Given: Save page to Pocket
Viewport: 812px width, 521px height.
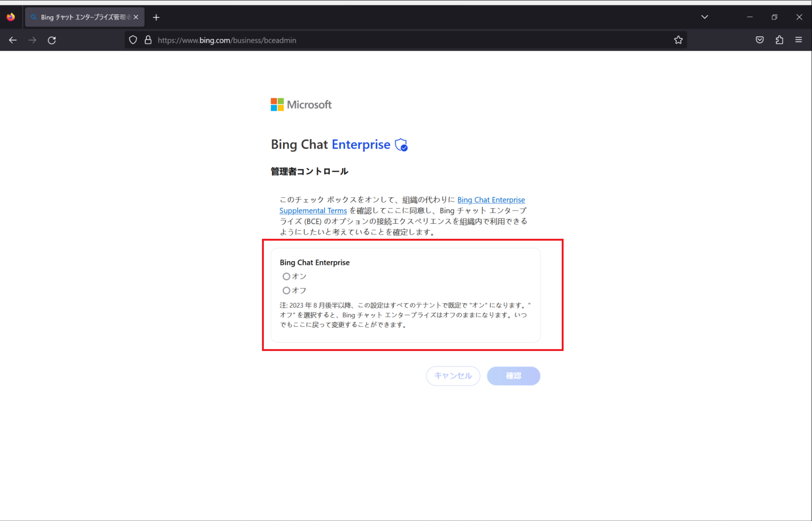Looking at the screenshot, I should coord(760,40).
